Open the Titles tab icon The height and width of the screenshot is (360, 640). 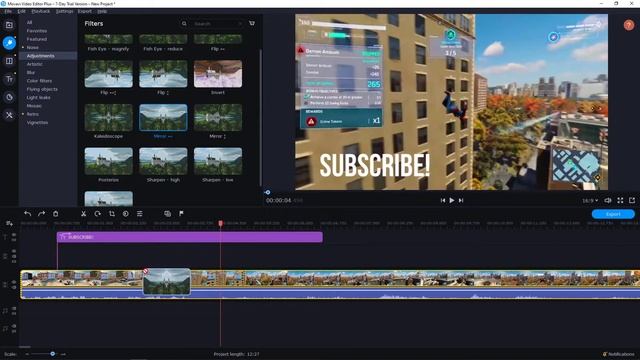click(x=9, y=79)
